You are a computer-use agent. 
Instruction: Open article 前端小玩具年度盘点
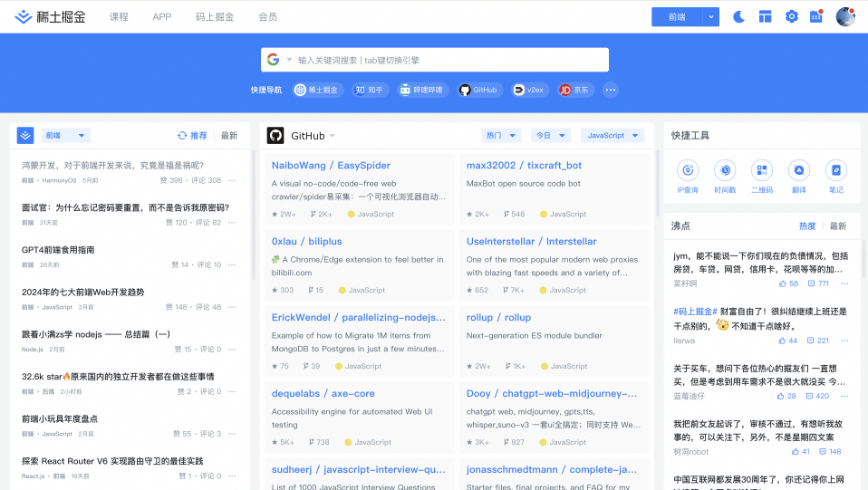[60, 418]
